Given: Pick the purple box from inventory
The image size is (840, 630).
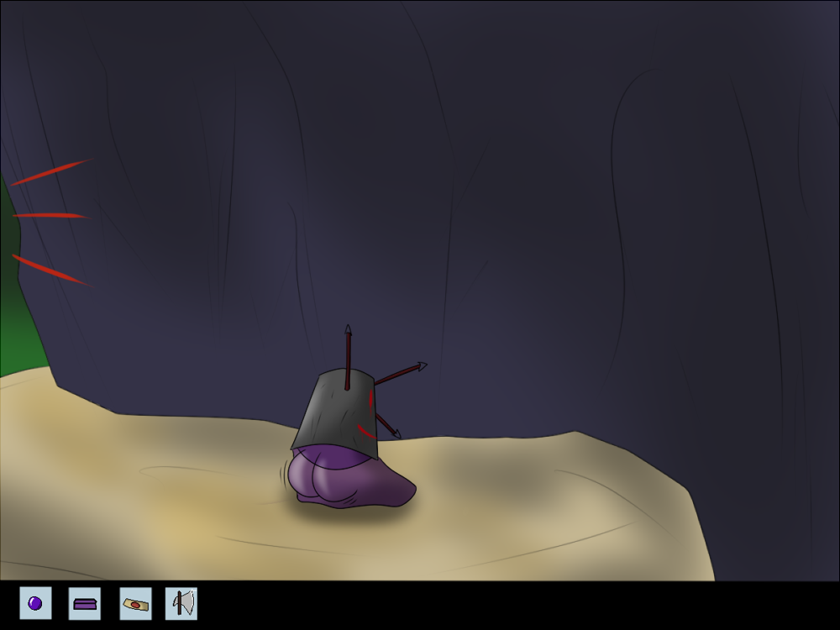Looking at the screenshot, I should point(84,603).
